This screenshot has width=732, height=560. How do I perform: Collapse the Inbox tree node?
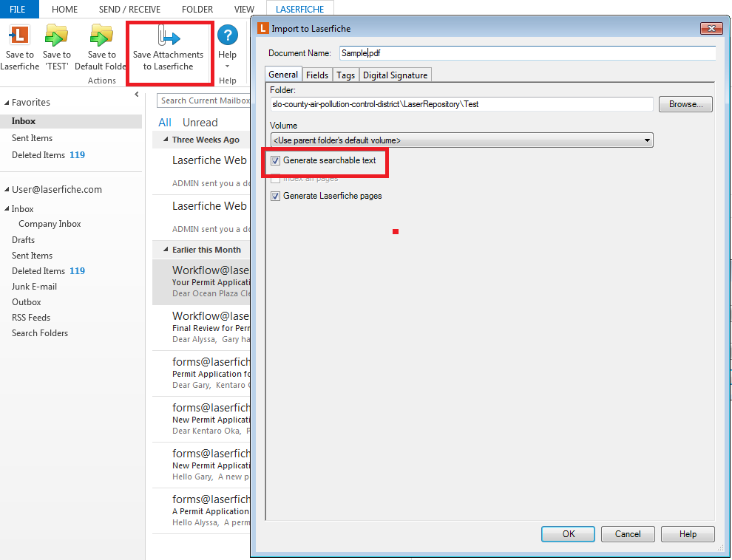click(7, 209)
